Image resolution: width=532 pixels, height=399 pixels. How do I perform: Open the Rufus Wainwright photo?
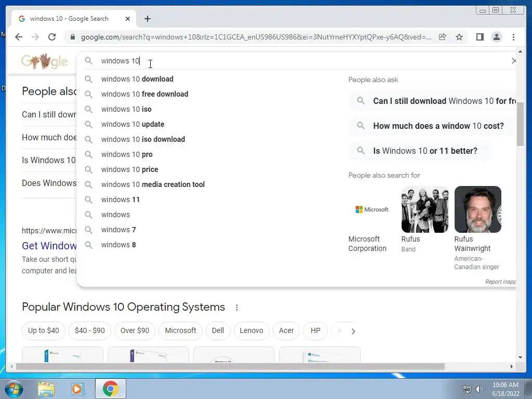click(x=478, y=209)
